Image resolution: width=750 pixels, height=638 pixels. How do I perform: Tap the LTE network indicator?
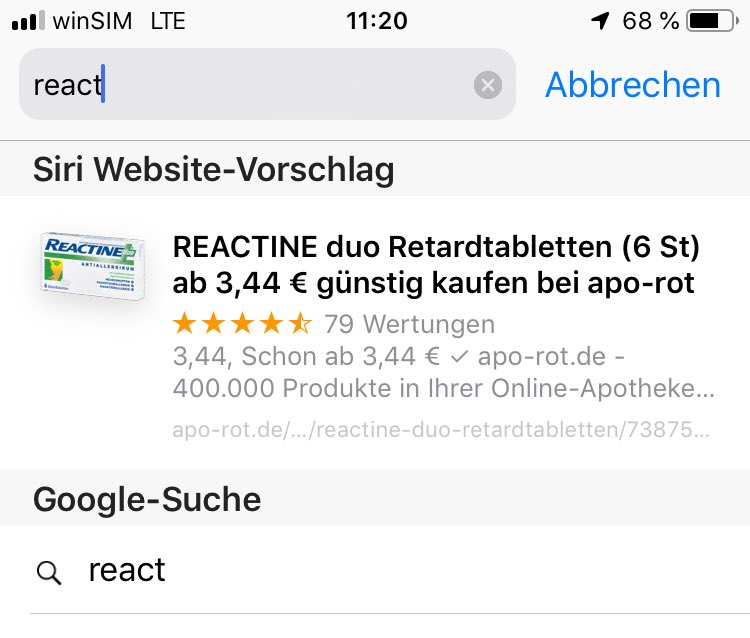[168, 21]
